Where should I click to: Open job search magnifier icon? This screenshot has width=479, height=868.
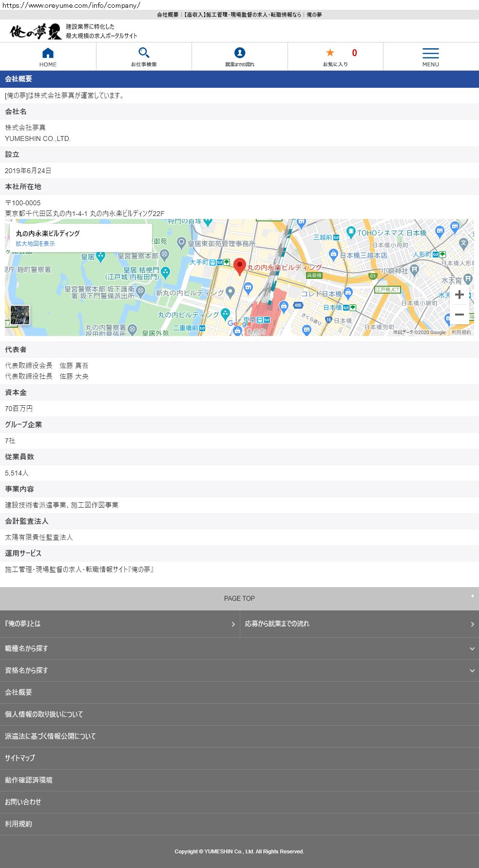144,53
